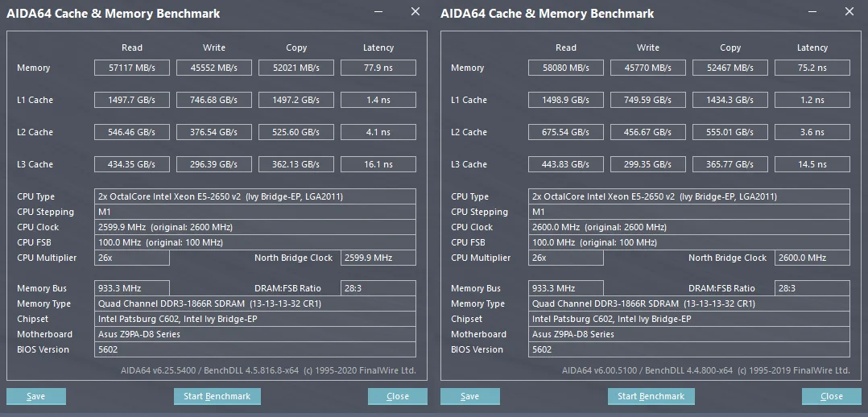Close the right AIDA64 window with X
This screenshot has height=417, width=868.
[849, 11]
